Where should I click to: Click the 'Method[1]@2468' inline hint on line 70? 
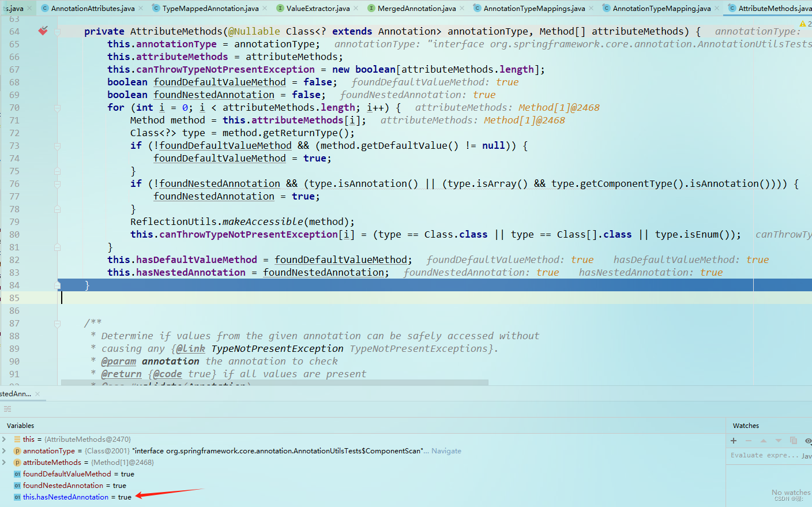559,108
